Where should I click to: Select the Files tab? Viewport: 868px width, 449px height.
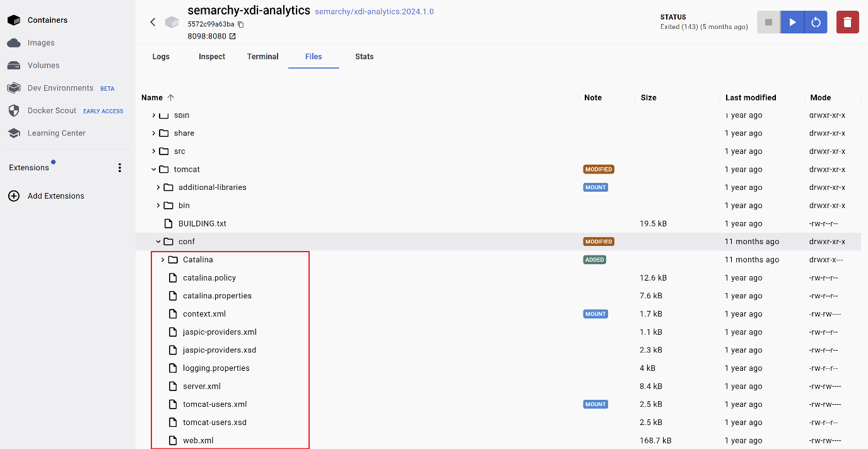pos(314,57)
